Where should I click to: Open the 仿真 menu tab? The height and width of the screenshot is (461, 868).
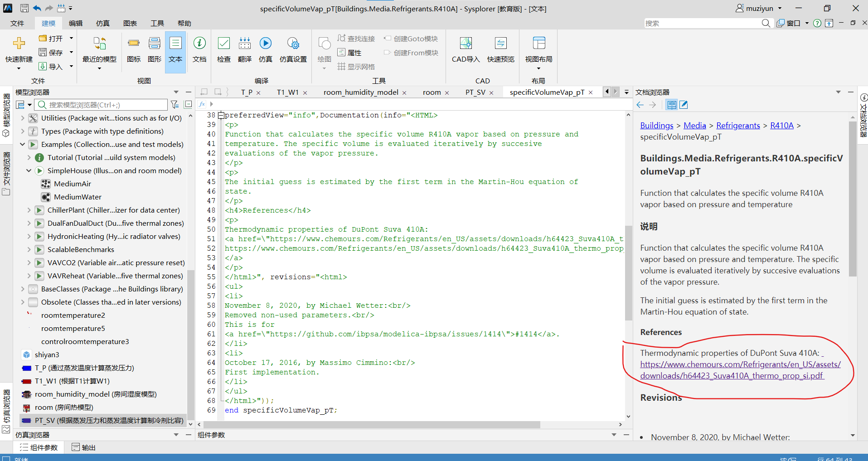(x=103, y=23)
